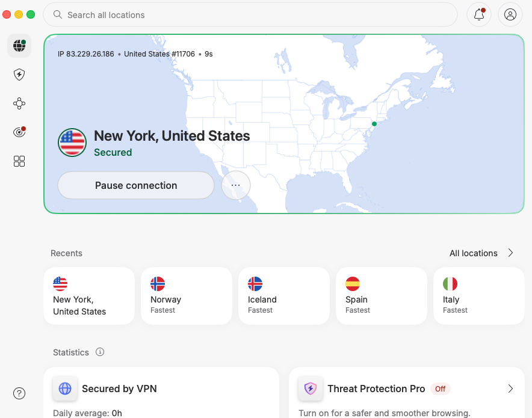
Task: Click the Secured status label
Action: (113, 152)
